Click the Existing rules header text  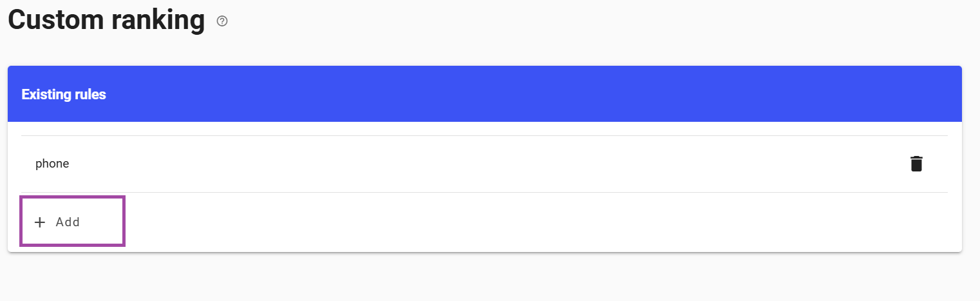click(64, 95)
